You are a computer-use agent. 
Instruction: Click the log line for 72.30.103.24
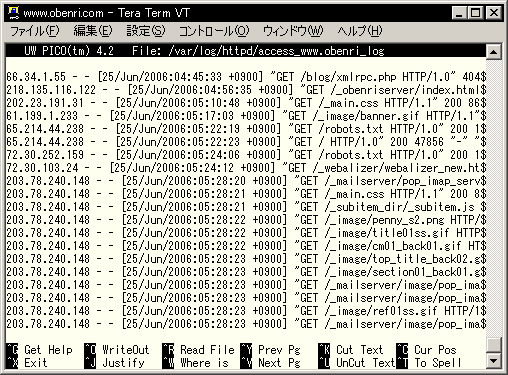click(x=246, y=168)
